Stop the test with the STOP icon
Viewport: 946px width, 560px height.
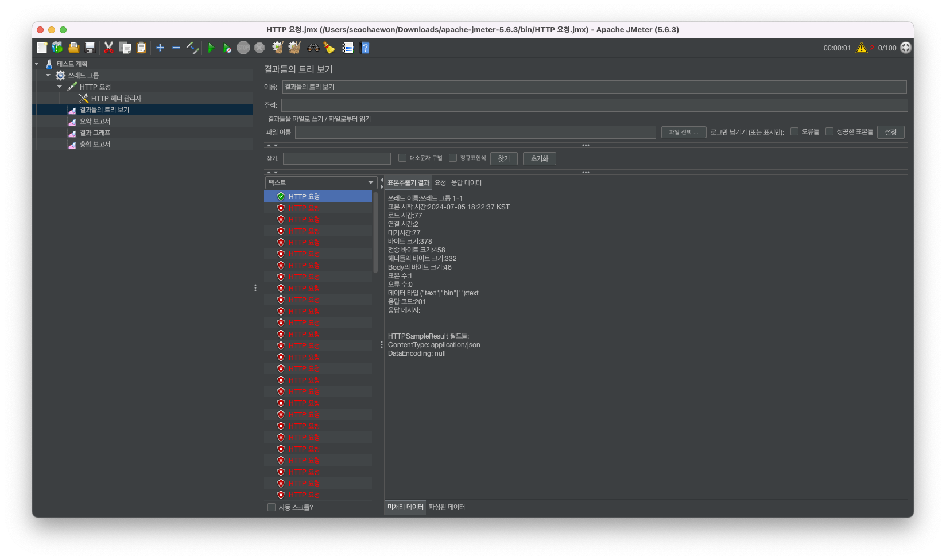pos(243,48)
